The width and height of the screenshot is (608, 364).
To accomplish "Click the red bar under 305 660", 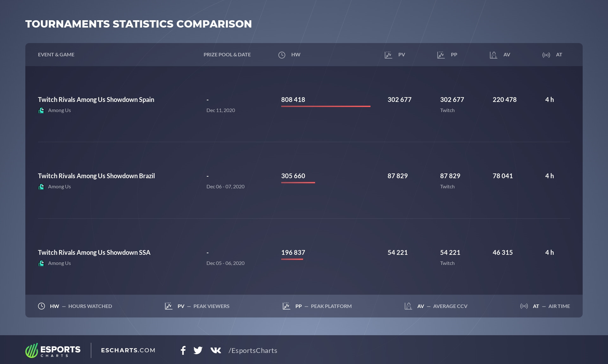I will coord(298,183).
